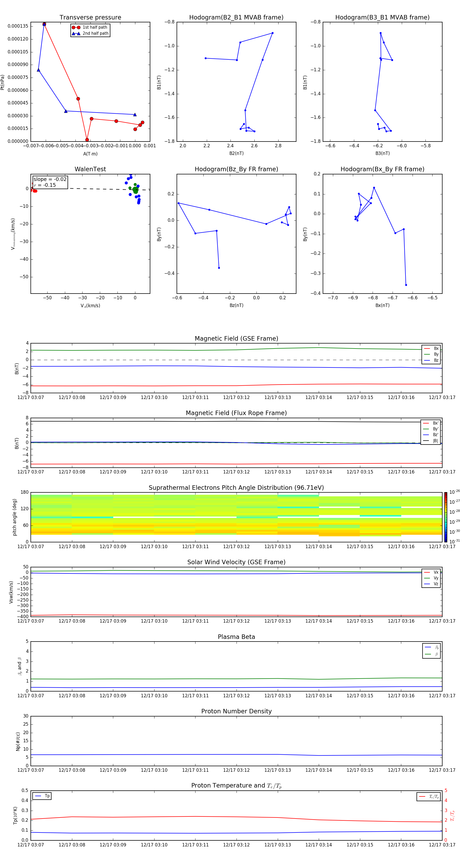This screenshot has width=473, height=868.
Task: Click the '12/17 03:17' tick under Plasma Beta plot
Action: click(442, 696)
